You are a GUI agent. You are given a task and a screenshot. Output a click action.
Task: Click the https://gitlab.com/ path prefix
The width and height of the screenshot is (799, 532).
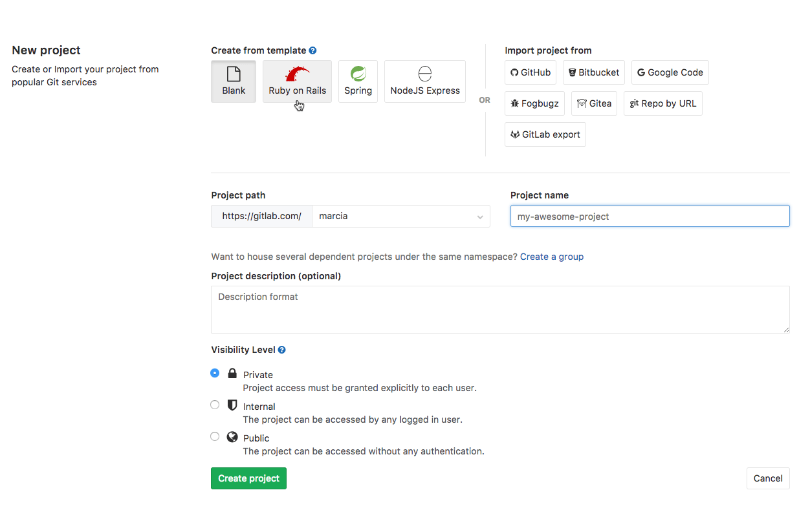[261, 217]
